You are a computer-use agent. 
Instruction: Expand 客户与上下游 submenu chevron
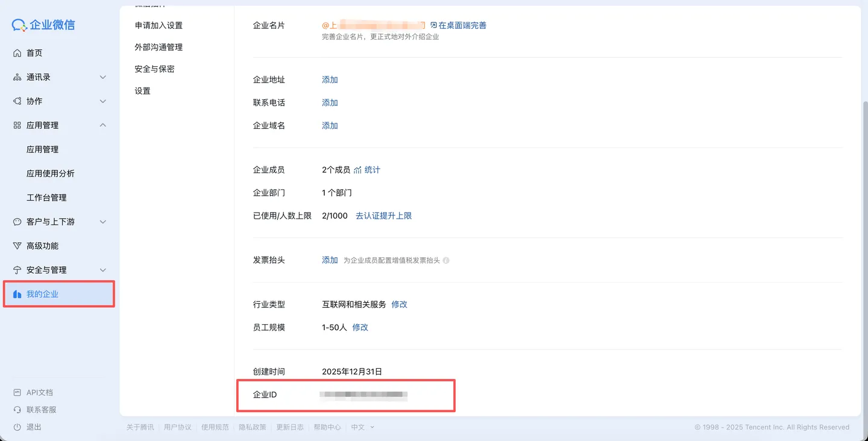click(102, 222)
